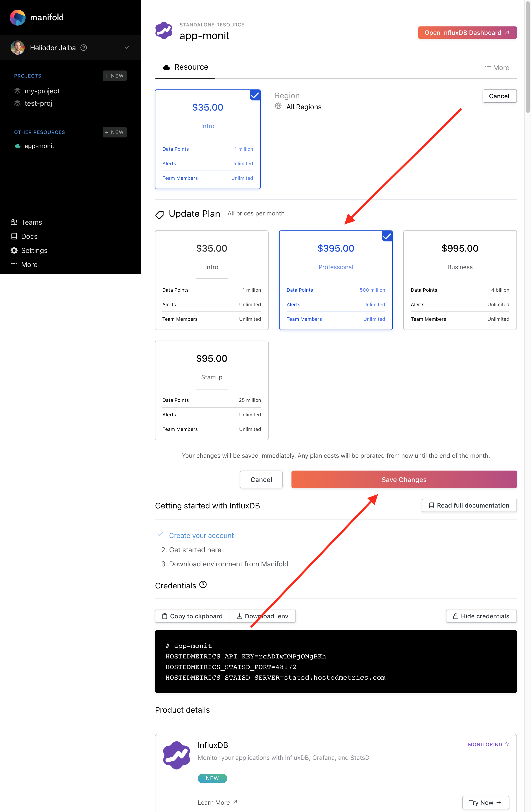Hide credentials
This screenshot has width=531, height=812.
click(x=481, y=616)
